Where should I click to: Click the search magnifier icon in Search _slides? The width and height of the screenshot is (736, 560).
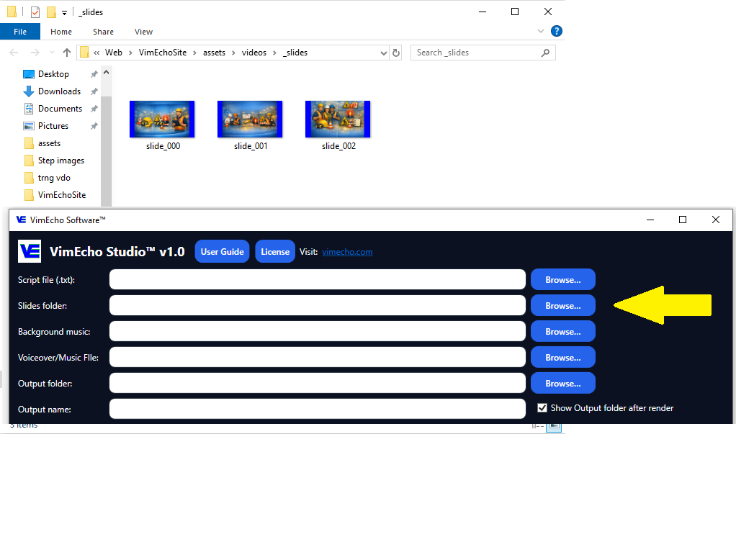point(545,53)
